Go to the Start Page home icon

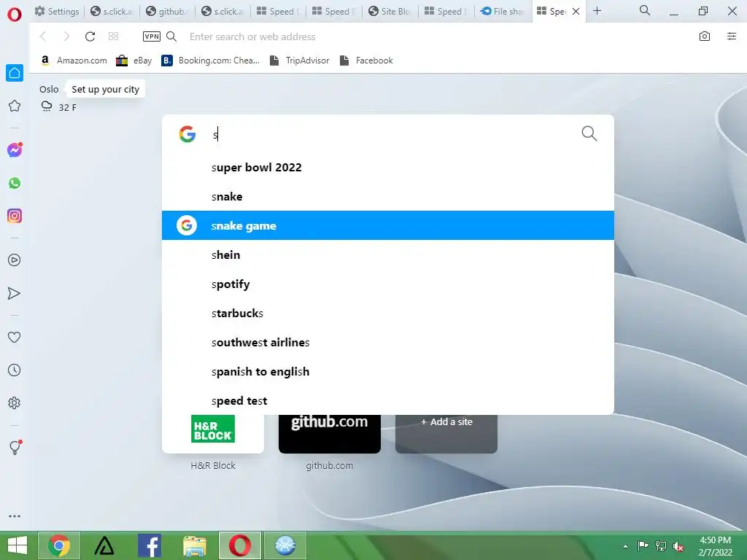15,73
